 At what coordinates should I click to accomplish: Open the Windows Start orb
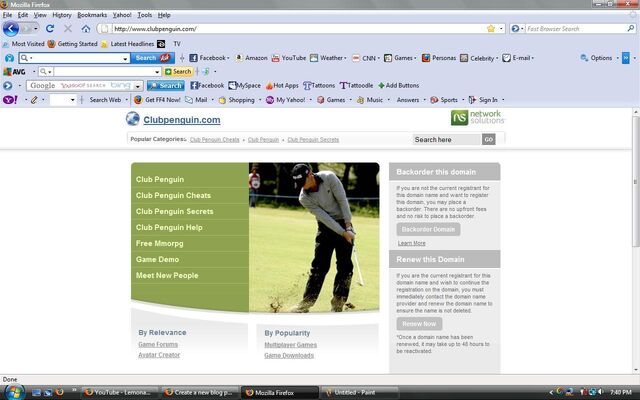(x=14, y=392)
